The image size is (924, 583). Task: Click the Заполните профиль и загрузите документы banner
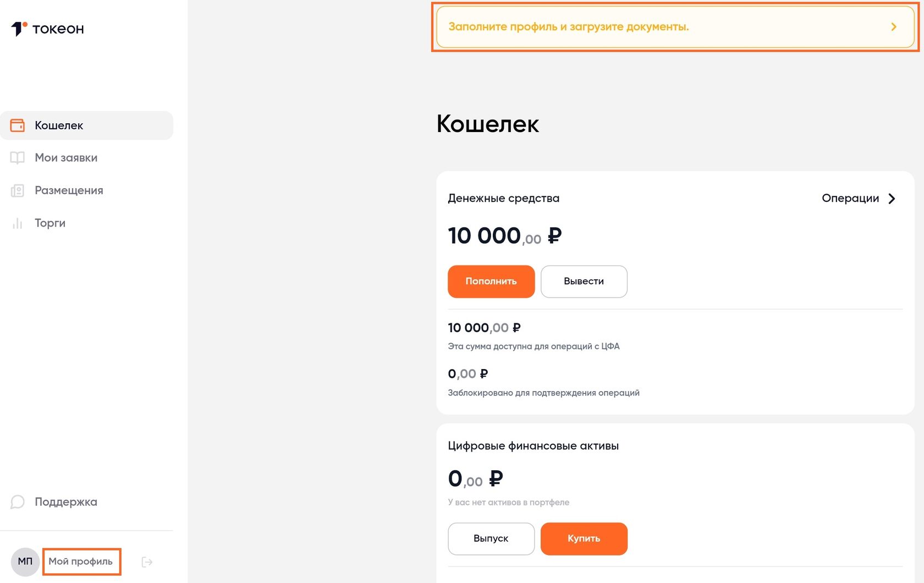pyautogui.click(x=675, y=26)
